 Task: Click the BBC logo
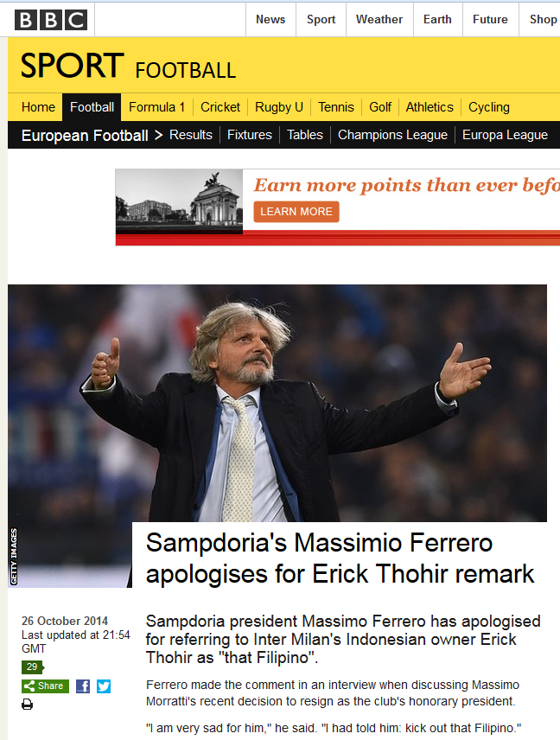(51, 20)
